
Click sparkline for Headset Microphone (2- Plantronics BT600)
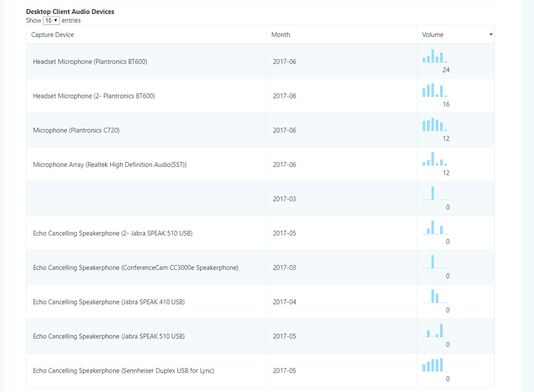(434, 91)
